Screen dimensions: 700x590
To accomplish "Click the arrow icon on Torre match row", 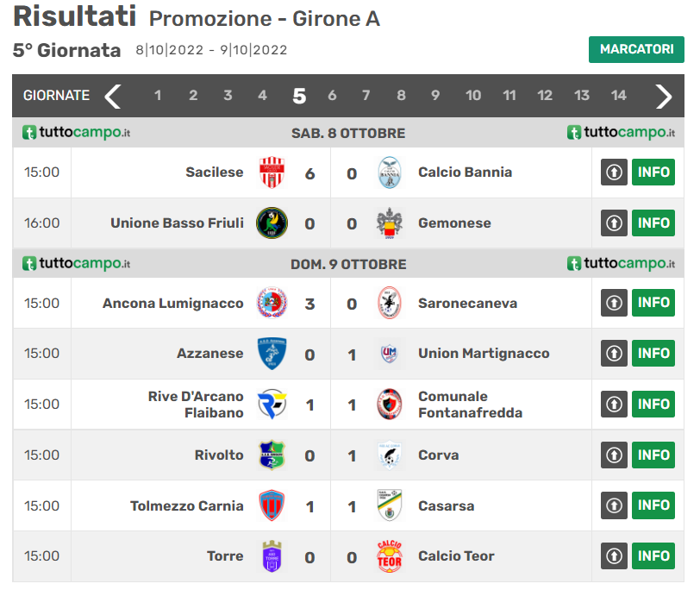I will pyautogui.click(x=614, y=556).
